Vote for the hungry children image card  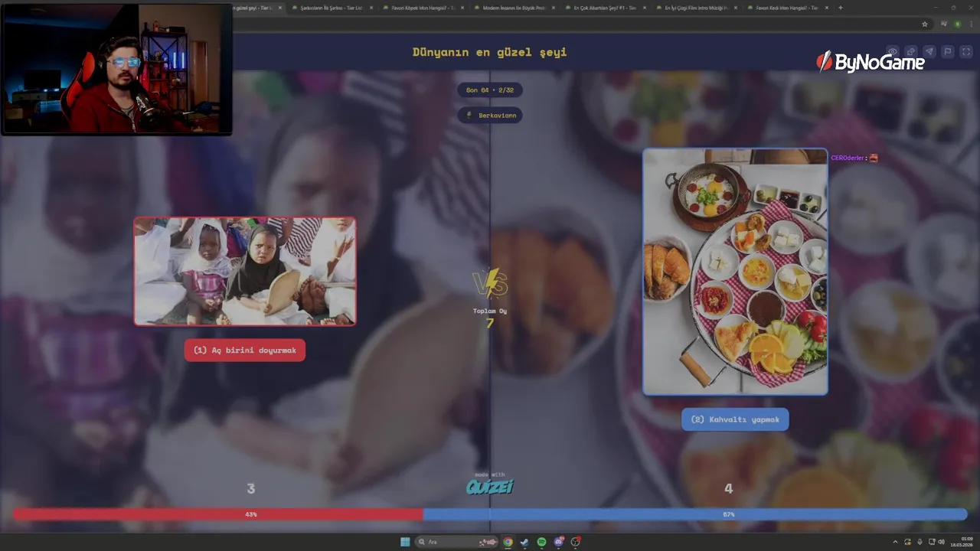coord(245,271)
